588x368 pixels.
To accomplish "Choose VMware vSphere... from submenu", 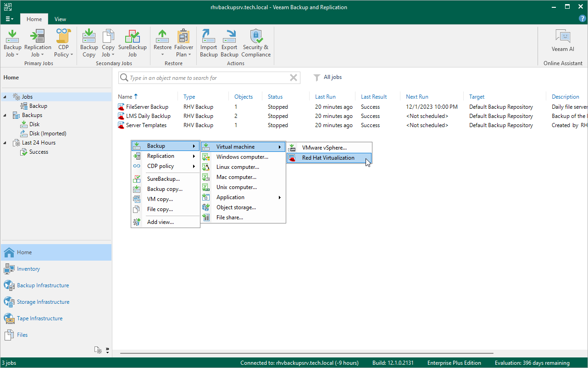I will pyautogui.click(x=329, y=148).
